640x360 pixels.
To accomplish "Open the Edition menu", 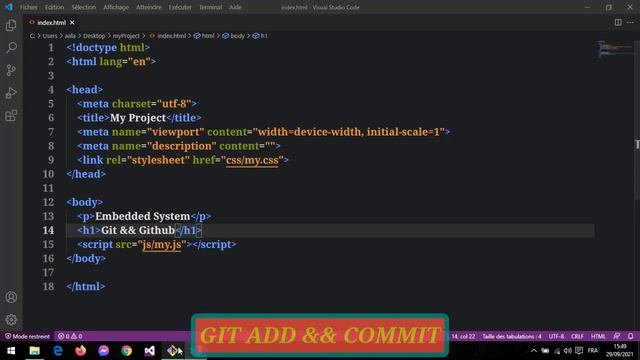I will [54, 7].
